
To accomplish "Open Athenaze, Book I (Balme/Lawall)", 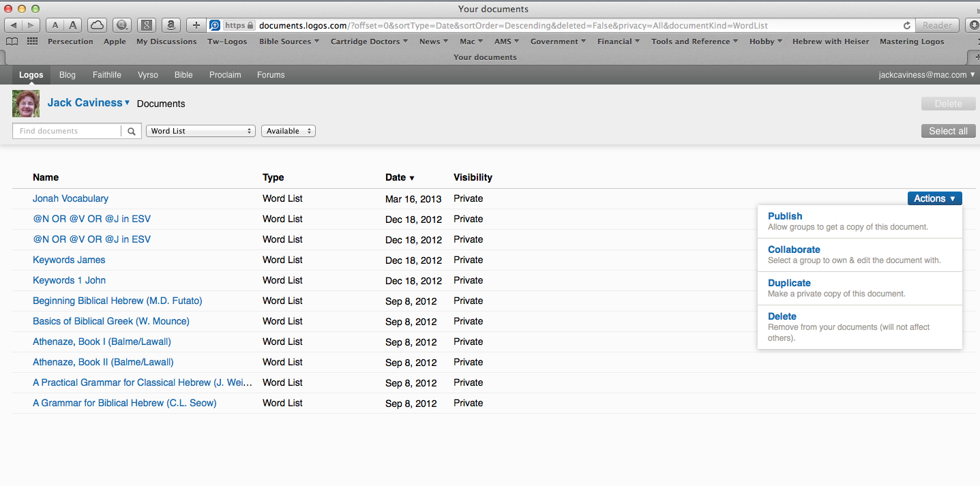I will pos(102,341).
